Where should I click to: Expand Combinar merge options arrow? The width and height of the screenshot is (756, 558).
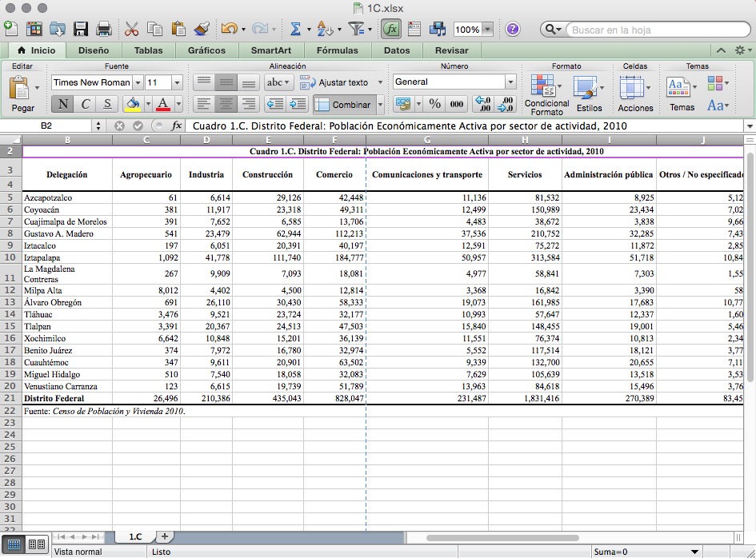pos(380,105)
